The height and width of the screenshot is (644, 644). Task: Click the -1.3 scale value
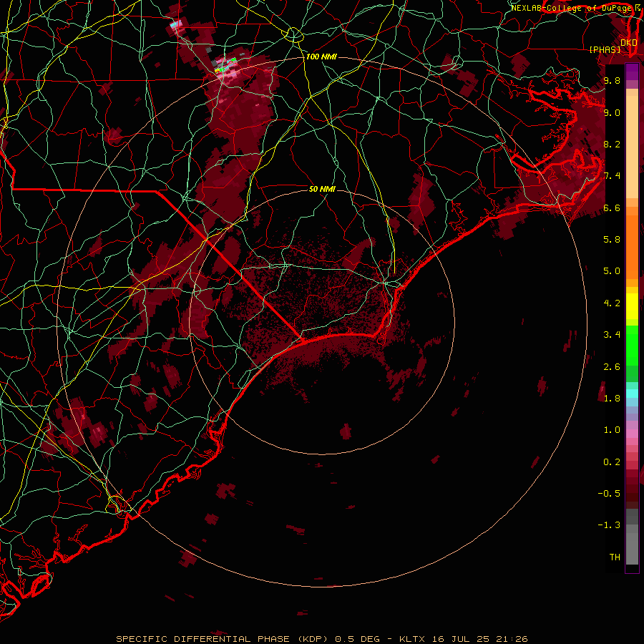point(609,525)
